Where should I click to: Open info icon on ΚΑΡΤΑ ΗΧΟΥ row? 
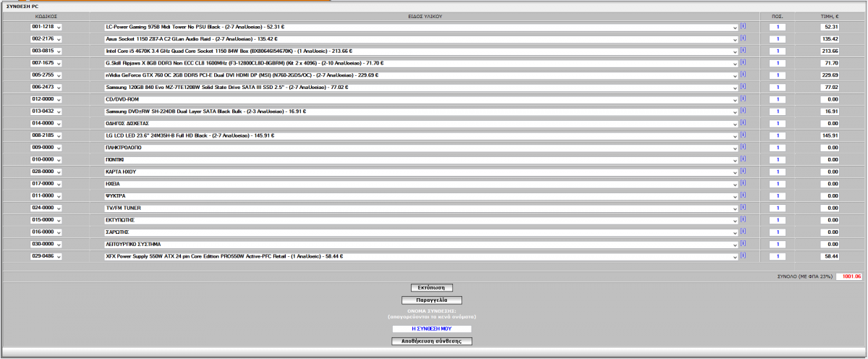point(742,171)
